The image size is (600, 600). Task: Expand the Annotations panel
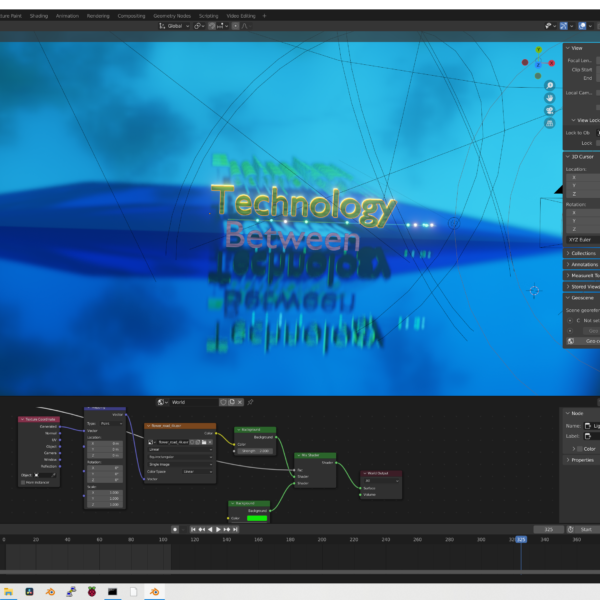582,264
